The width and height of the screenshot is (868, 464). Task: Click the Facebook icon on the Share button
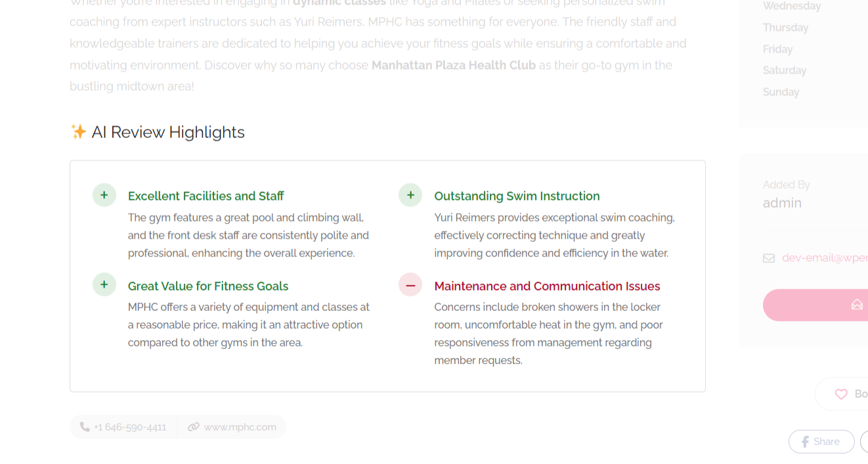tap(804, 442)
